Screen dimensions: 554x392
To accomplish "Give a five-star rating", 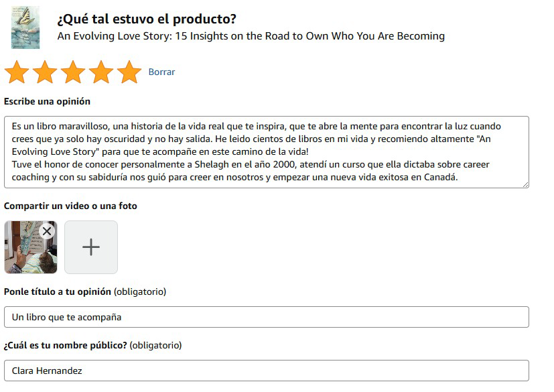I will pyautogui.click(x=129, y=72).
